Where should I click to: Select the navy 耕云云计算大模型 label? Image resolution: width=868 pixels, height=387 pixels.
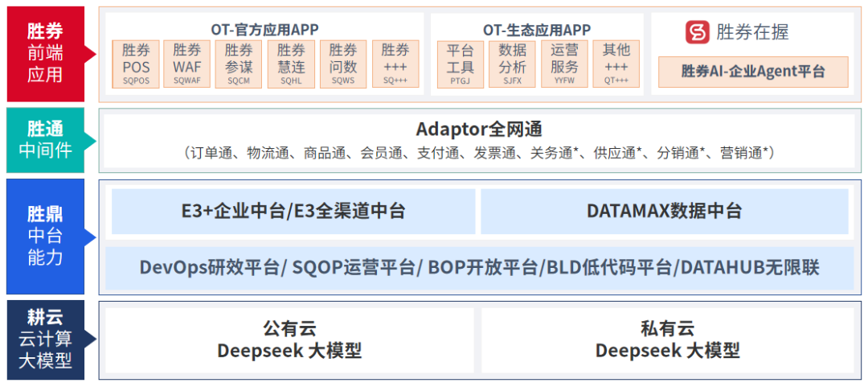tap(45, 340)
